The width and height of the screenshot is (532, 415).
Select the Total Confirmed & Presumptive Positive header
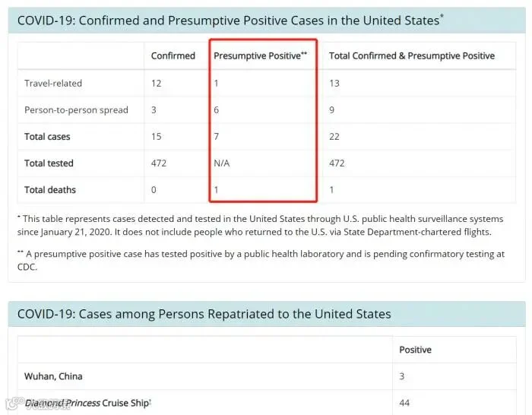[x=412, y=55]
